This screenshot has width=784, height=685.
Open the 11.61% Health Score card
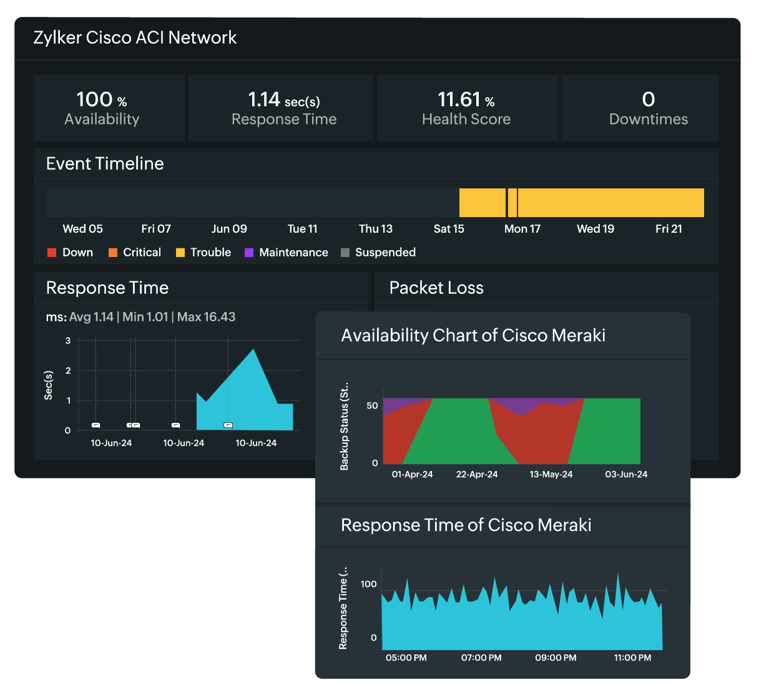click(467, 107)
